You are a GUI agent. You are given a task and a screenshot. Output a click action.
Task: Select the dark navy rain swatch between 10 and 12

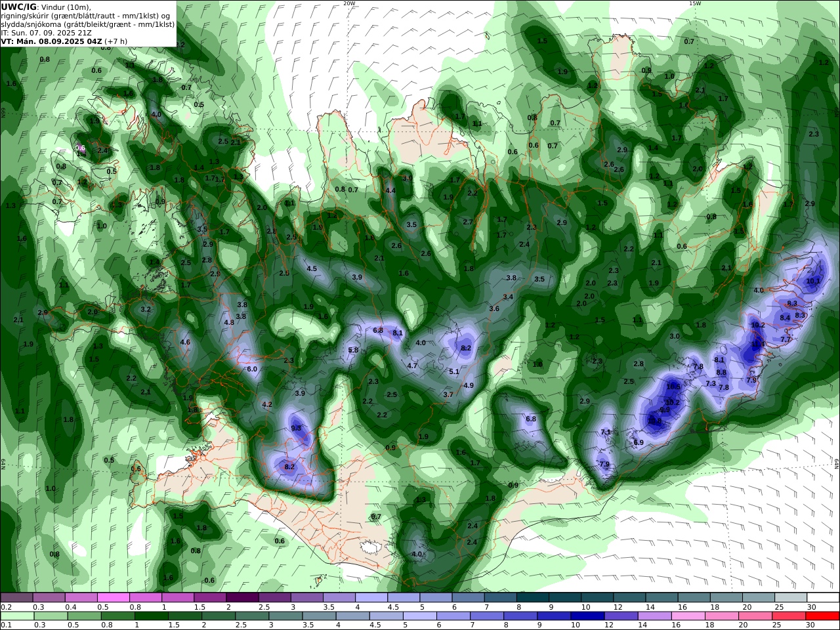587,616
